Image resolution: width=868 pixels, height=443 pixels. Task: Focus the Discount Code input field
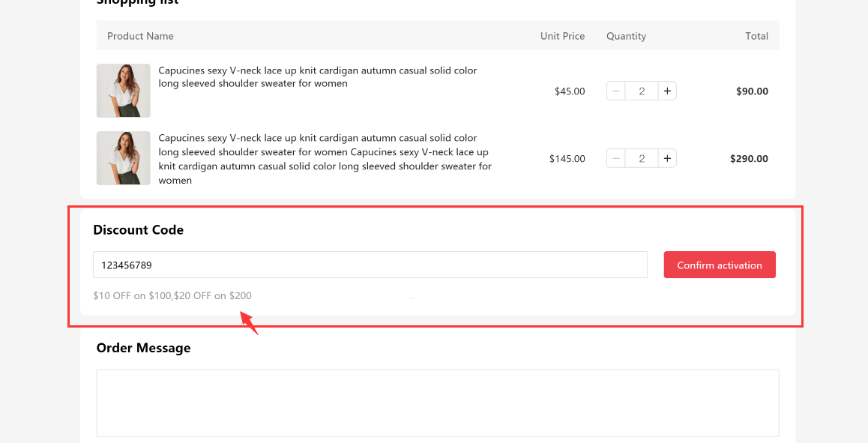[x=370, y=265]
